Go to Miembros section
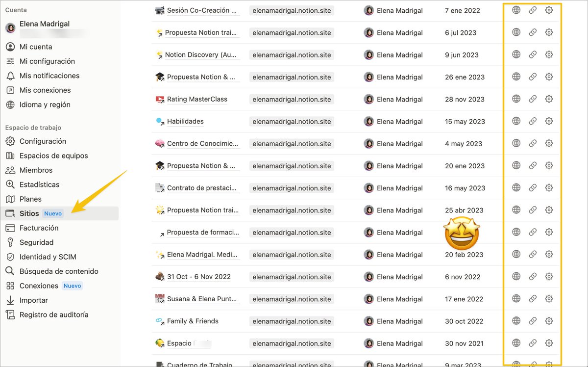The image size is (588, 367). point(36,170)
